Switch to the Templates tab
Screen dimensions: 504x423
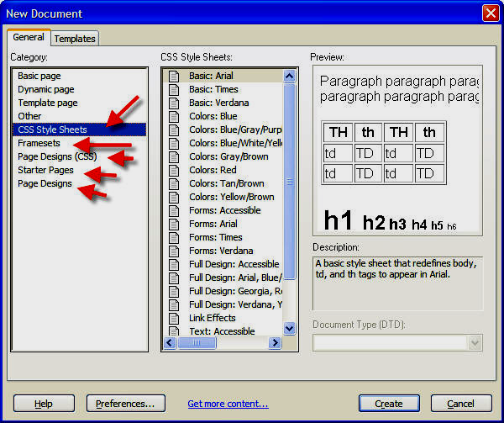point(75,39)
